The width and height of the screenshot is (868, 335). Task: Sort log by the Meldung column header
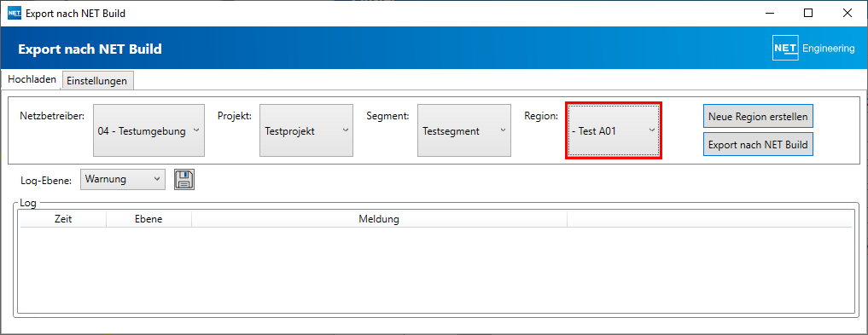coord(379,219)
